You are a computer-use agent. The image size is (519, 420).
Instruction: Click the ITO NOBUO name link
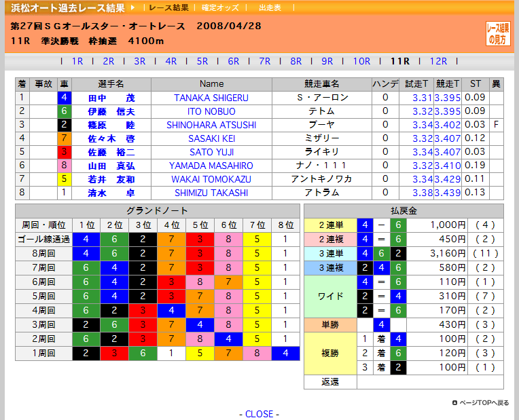211,111
